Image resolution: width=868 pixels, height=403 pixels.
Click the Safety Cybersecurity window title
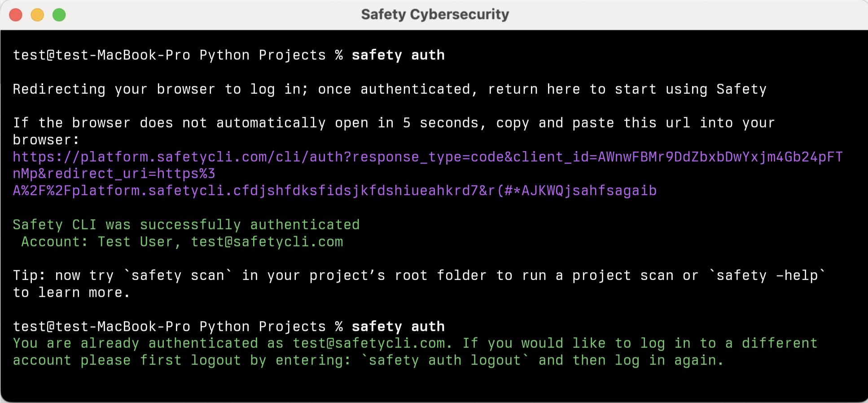pos(435,14)
